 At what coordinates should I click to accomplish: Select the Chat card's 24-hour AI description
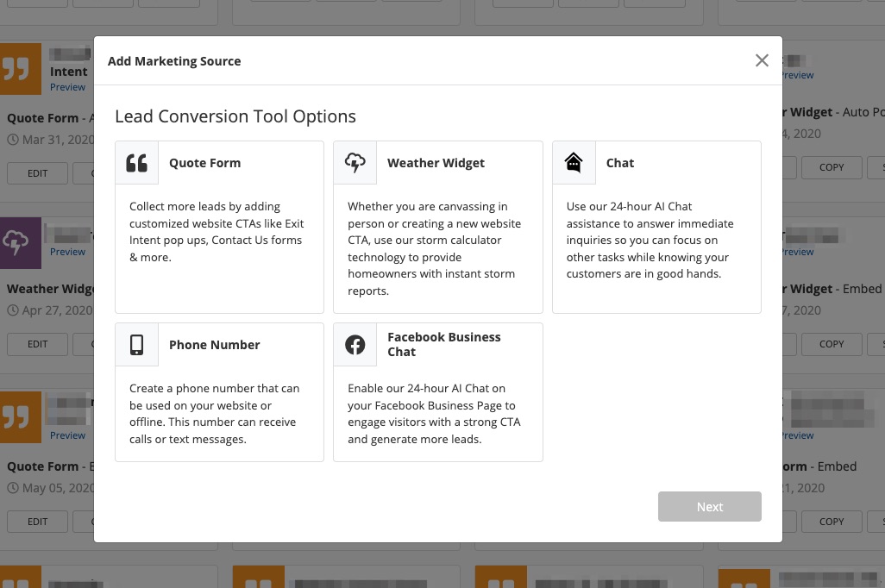tap(650, 241)
